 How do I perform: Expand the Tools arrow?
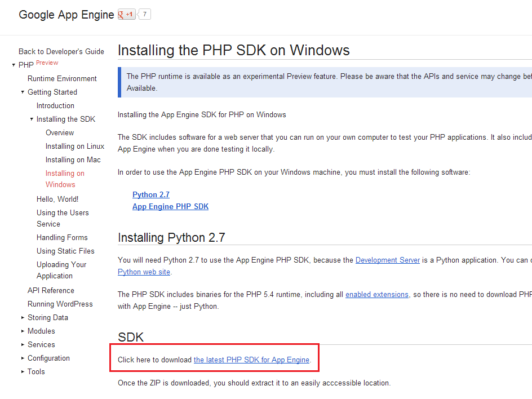23,372
